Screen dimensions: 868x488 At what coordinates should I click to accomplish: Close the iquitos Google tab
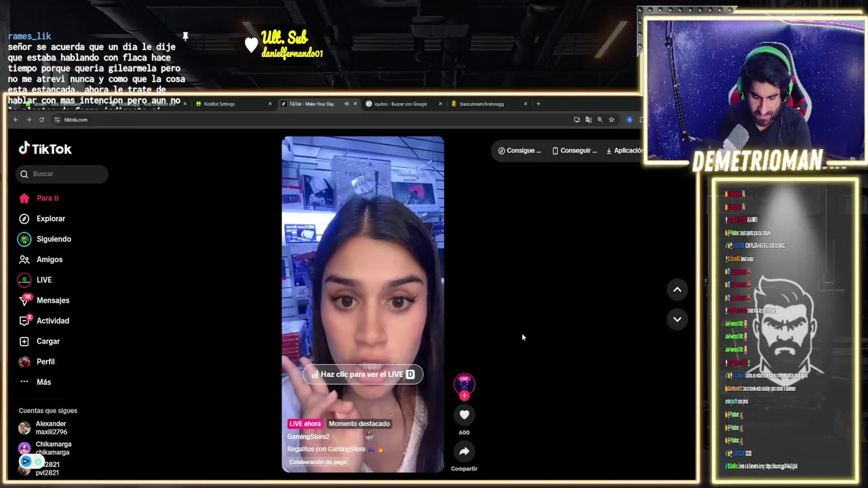[440, 104]
